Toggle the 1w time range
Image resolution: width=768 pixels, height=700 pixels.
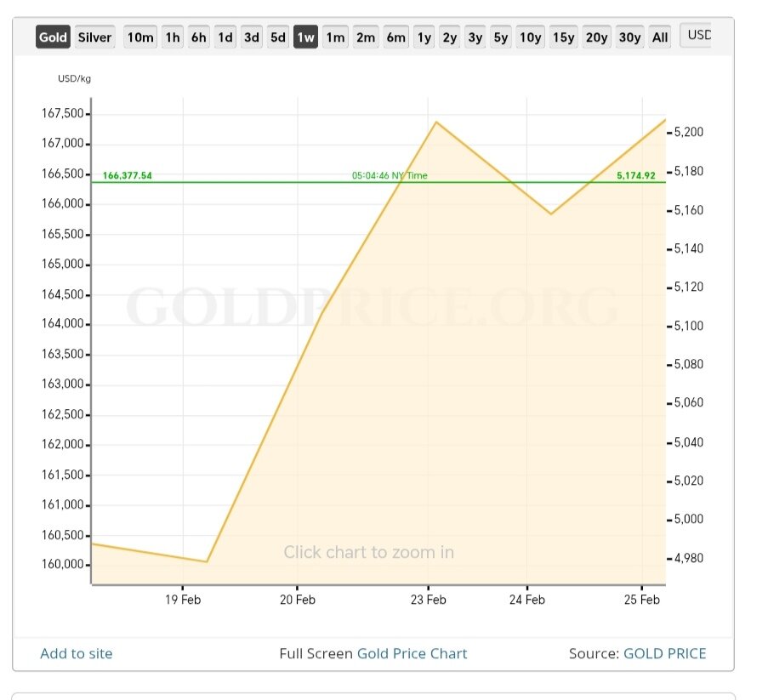pyautogui.click(x=305, y=37)
